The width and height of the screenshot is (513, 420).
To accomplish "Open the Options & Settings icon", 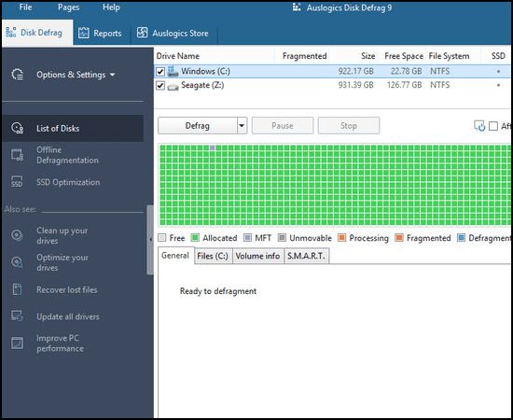I will click(18, 75).
